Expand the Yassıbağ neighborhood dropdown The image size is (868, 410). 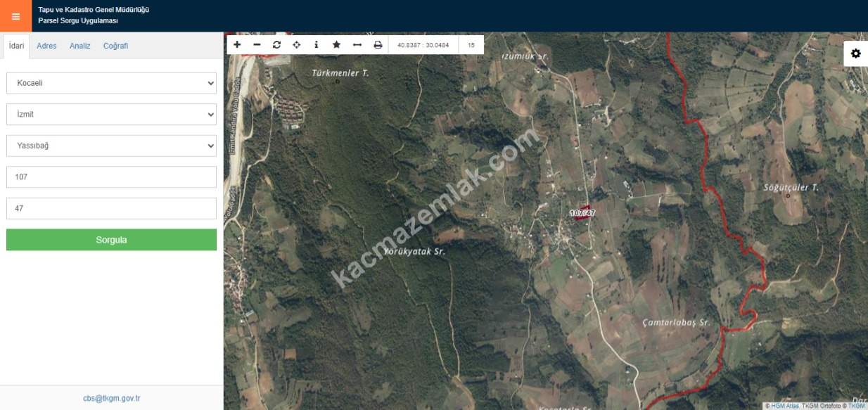[x=111, y=146]
